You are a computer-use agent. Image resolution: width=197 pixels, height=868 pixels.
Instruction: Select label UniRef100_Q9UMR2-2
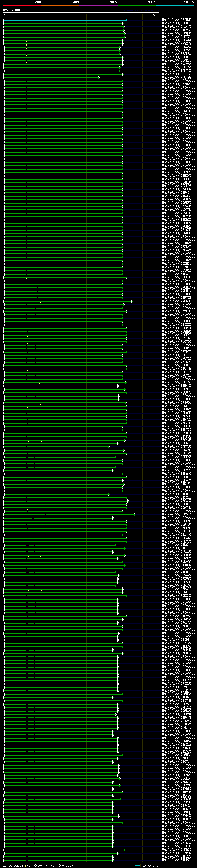point(179,223)
